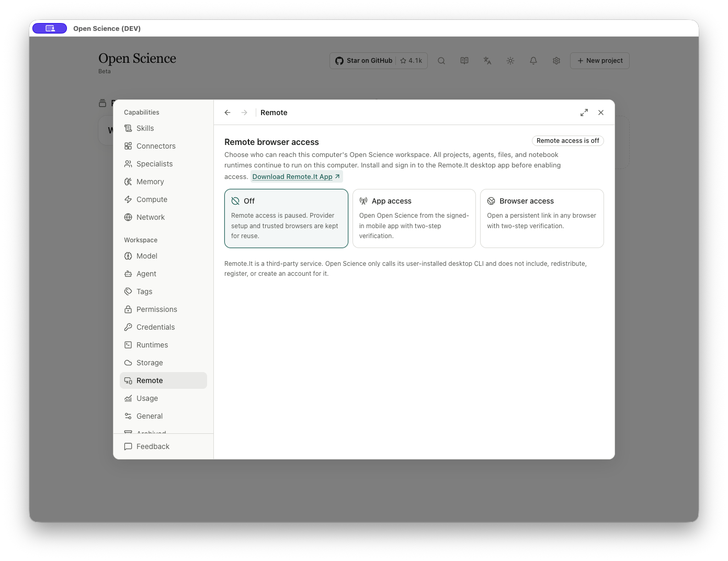Select the Remote sidebar item
Screen dimensions: 728x561
[163, 380]
